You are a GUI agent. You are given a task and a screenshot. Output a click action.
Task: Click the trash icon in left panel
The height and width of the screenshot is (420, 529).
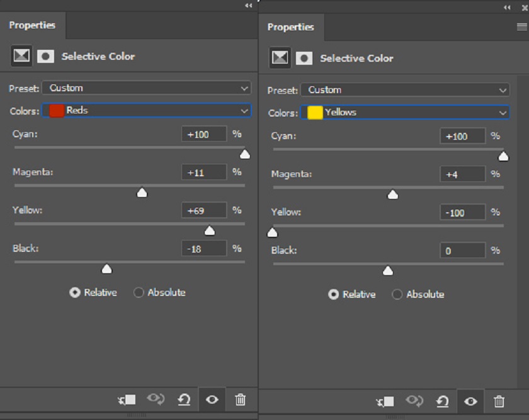240,399
